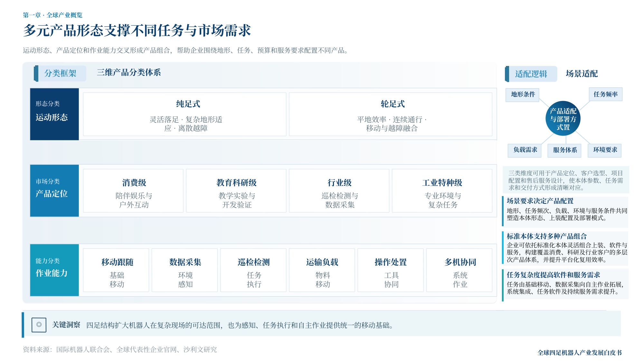This screenshot has height=362, width=644.
Task: Click the 服务体系 node
Action: pos(565,150)
